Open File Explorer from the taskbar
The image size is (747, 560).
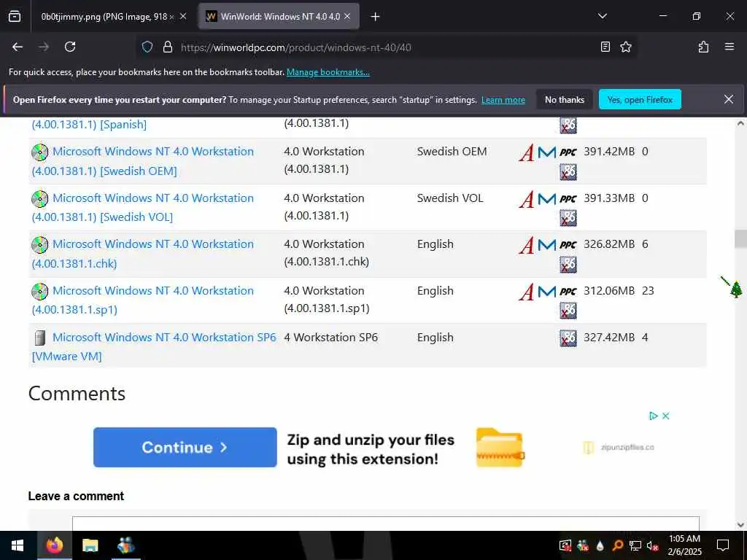[90, 545]
